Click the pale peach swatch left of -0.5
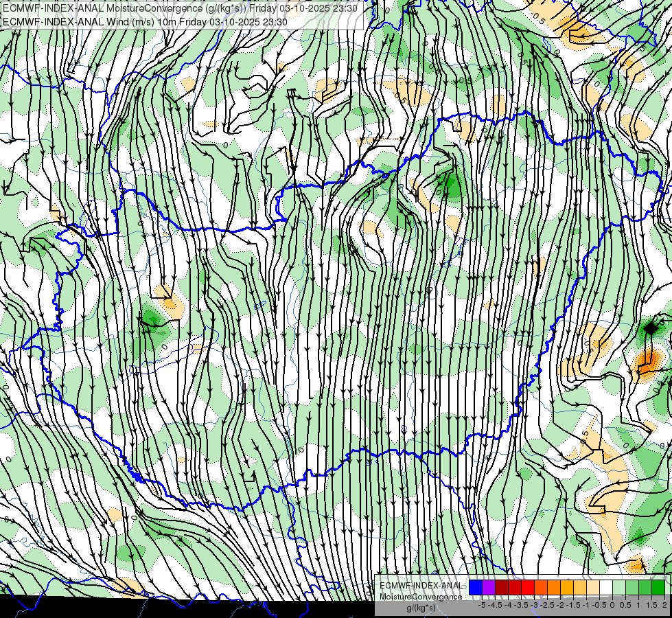Image resolution: width=672 pixels, height=618 pixels. pos(592,587)
